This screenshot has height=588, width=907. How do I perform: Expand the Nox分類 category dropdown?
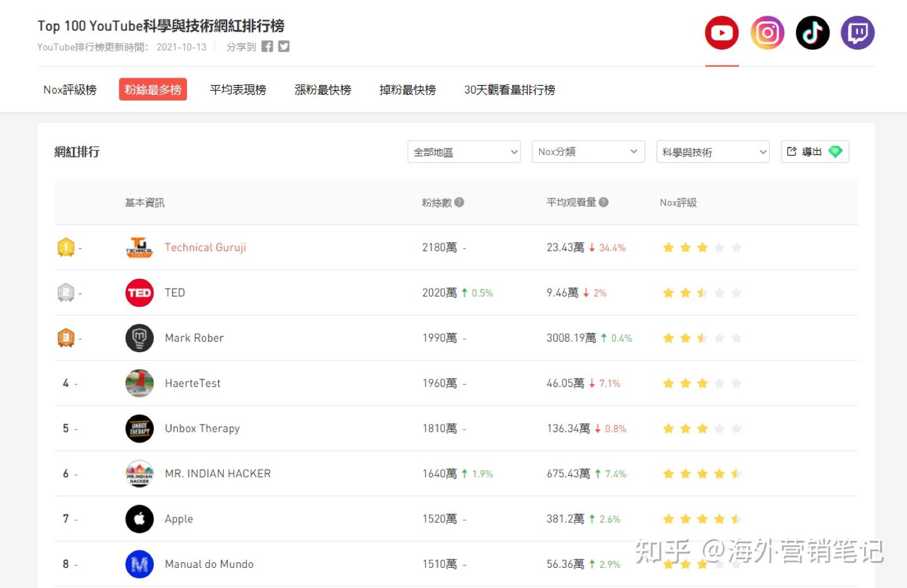[x=588, y=152]
